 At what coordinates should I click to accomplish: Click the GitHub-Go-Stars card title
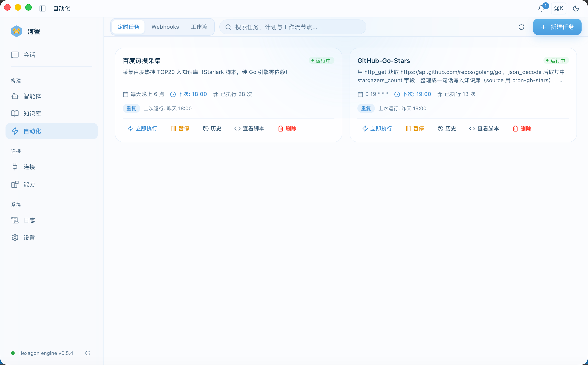(384, 61)
